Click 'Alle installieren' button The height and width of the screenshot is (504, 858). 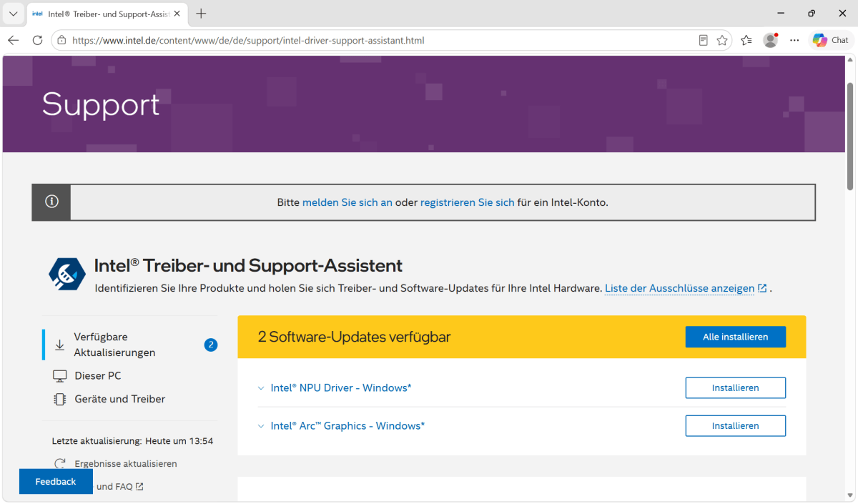[735, 337]
